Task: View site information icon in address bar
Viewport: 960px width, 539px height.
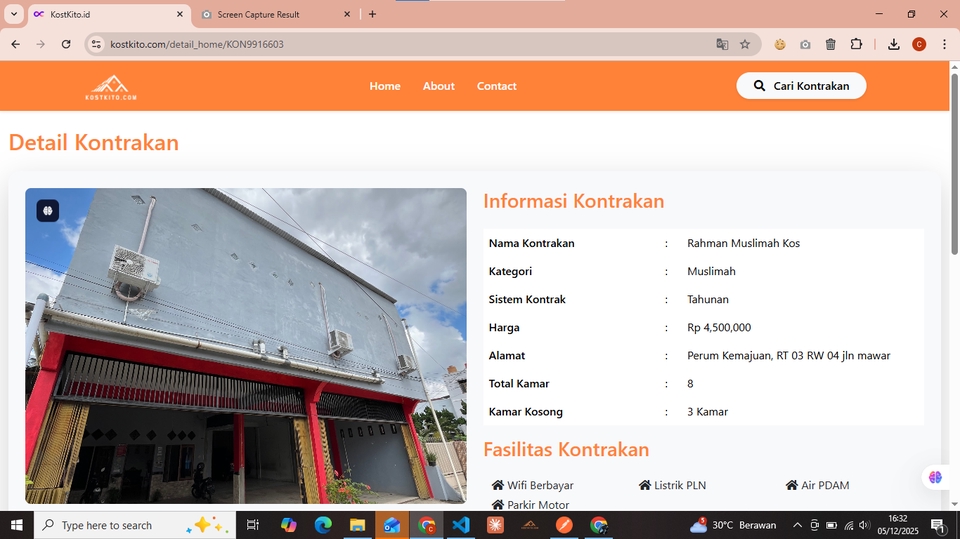Action: tap(96, 44)
